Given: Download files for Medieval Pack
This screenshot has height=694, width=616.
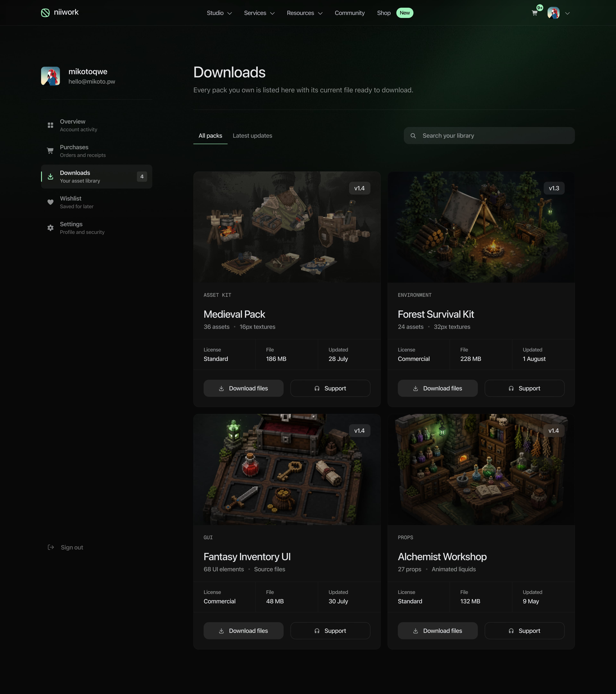Looking at the screenshot, I should [x=244, y=388].
